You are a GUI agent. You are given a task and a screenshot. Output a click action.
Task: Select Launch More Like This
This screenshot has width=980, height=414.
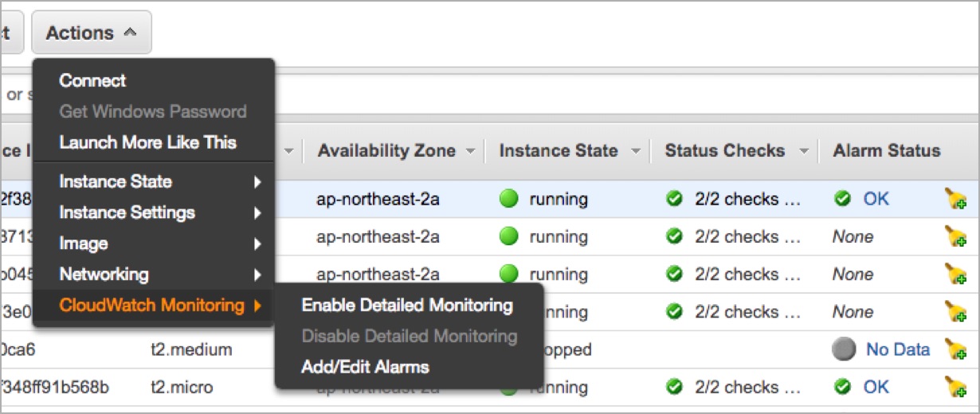pos(147,143)
